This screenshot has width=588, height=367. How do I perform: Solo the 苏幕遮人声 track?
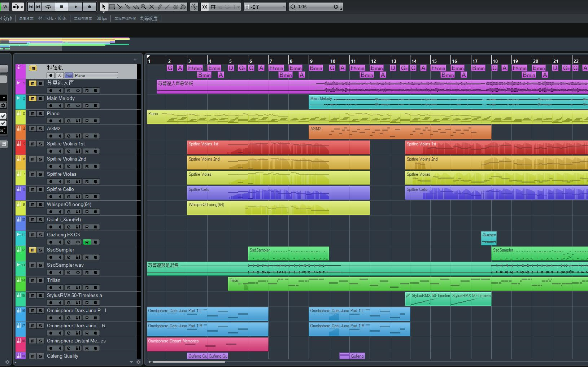tap(40, 83)
